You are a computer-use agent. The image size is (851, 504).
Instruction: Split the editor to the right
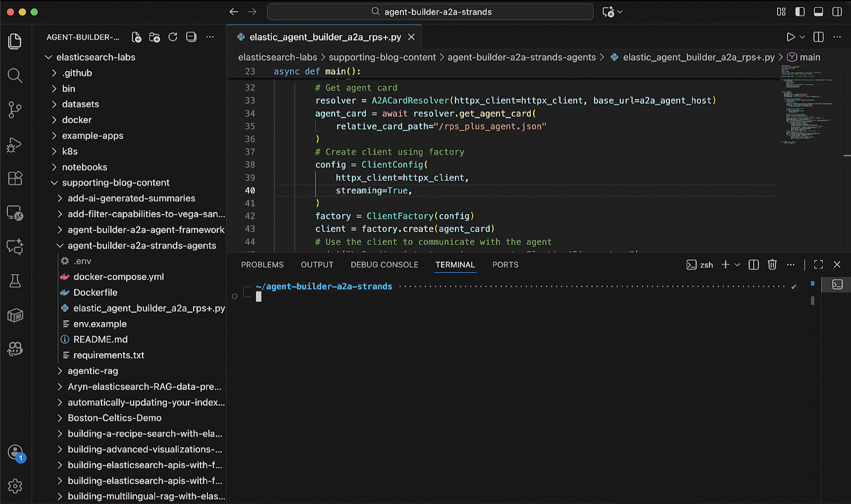[819, 37]
